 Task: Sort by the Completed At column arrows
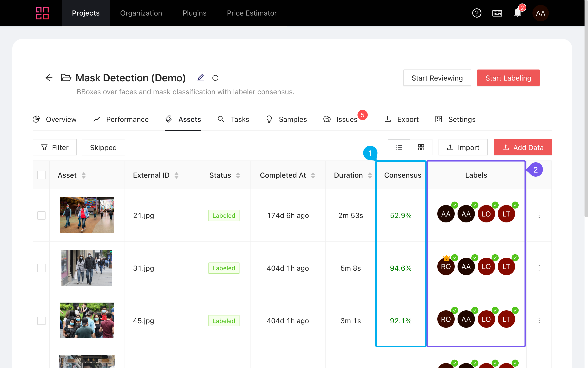point(313,175)
